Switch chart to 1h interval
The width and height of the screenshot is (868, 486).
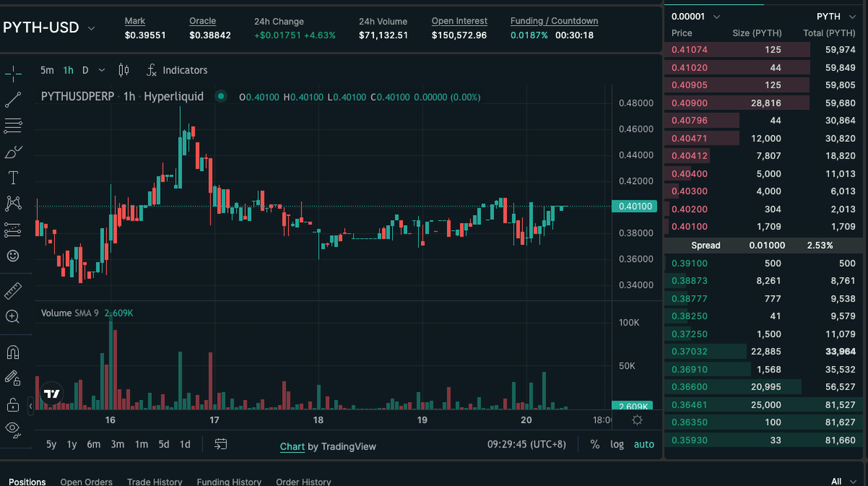click(x=68, y=70)
